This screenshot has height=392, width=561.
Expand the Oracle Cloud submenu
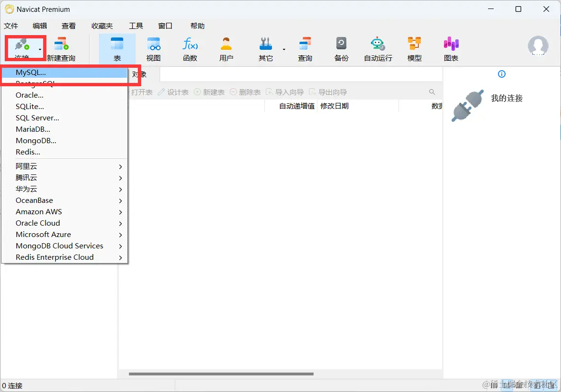tap(64, 223)
